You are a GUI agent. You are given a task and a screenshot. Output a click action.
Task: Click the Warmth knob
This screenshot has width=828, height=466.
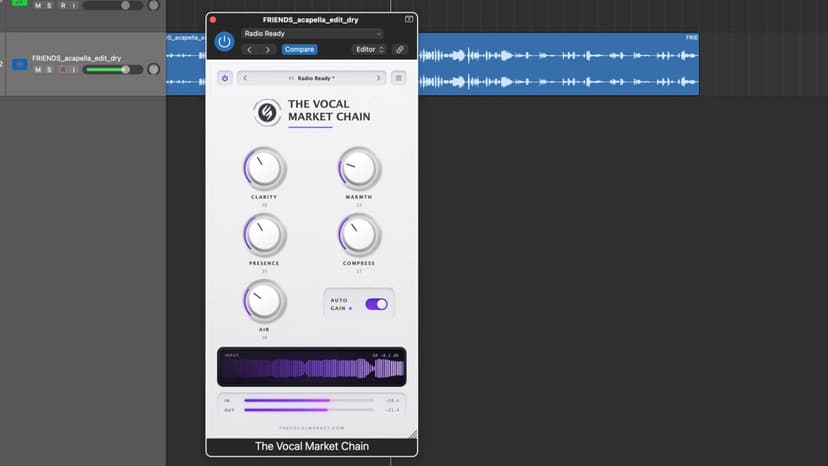pos(359,168)
